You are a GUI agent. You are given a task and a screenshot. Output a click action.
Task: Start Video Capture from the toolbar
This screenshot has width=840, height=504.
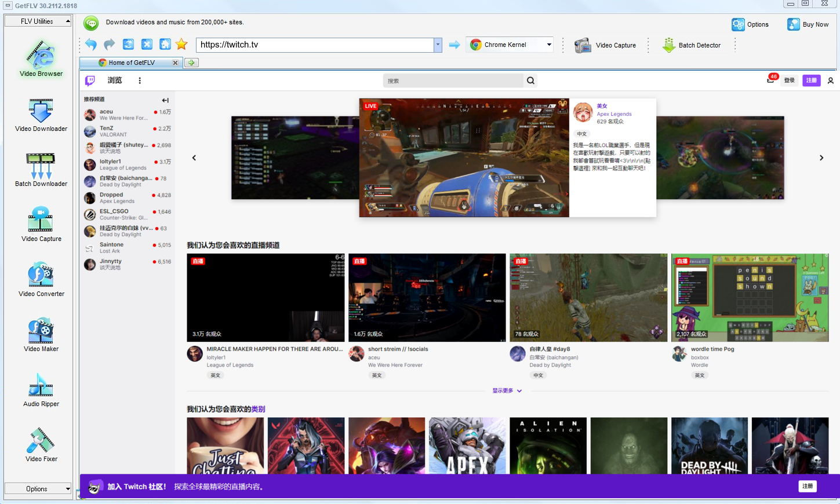click(605, 45)
